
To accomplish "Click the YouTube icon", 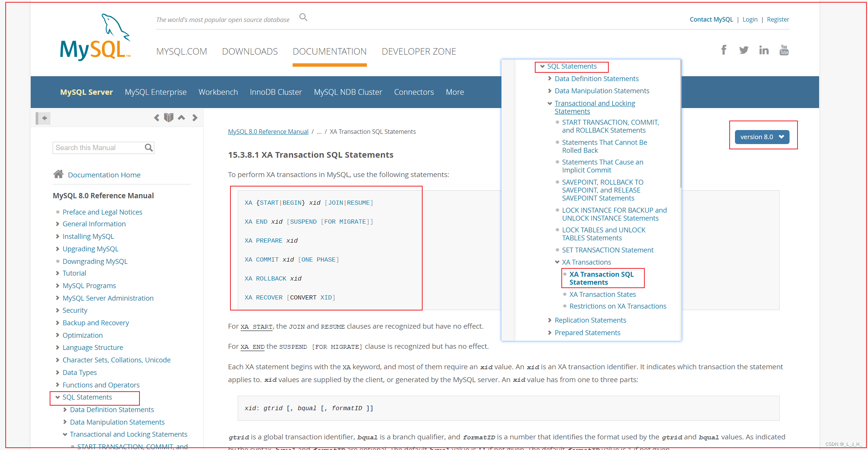I will 784,50.
